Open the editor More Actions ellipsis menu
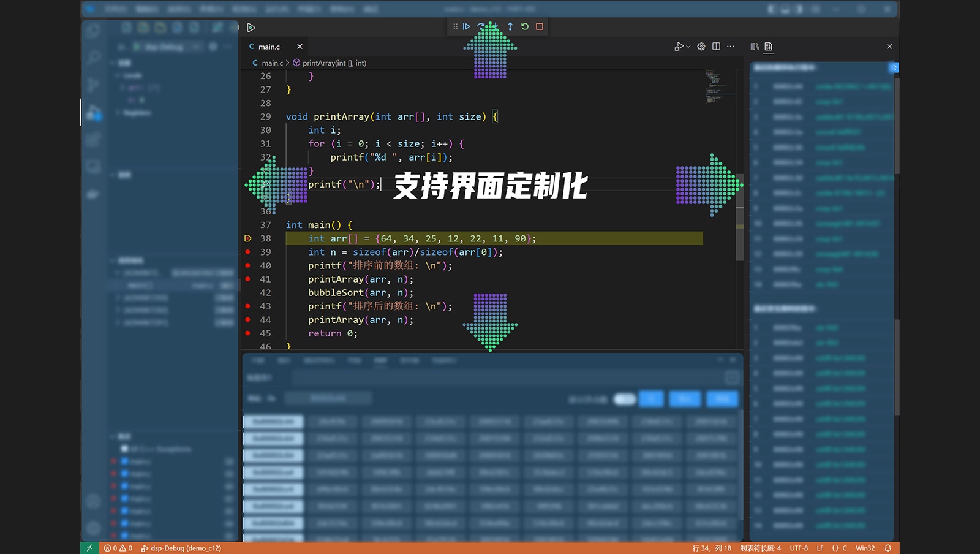 click(x=731, y=47)
